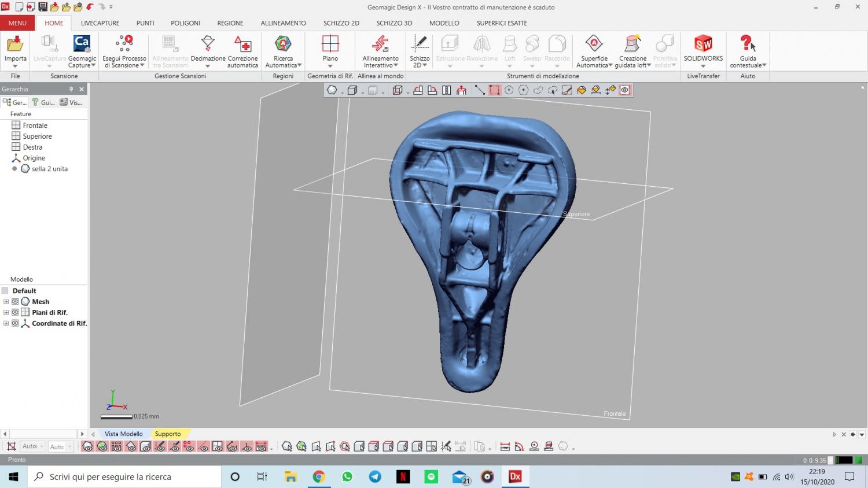
Task: Switch to POLIGONI ribbon tab
Action: [185, 23]
